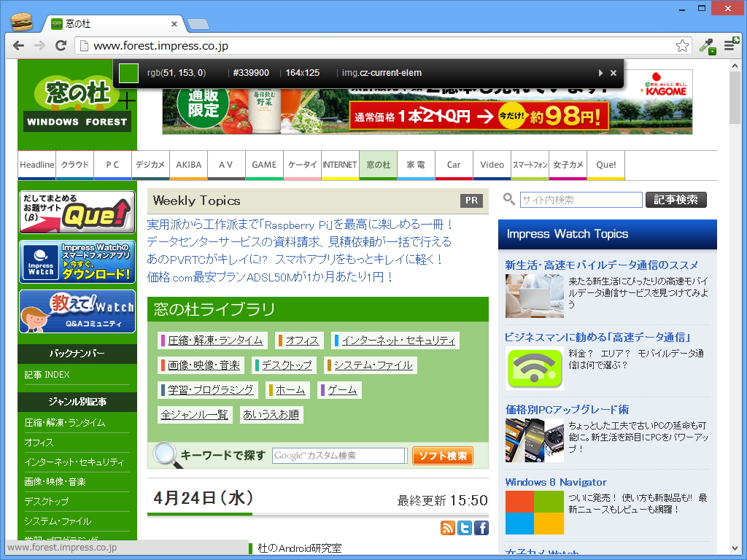
Task: Activate the eyedropper extension icon
Action: click(706, 44)
